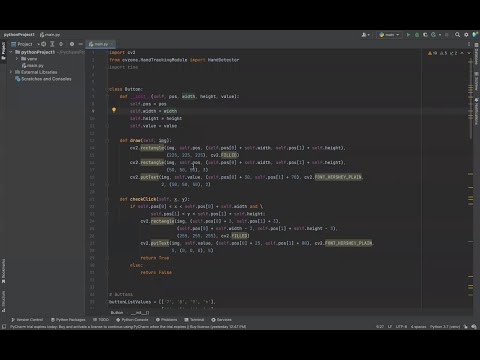Expand External Libraries node

click(x=11, y=72)
